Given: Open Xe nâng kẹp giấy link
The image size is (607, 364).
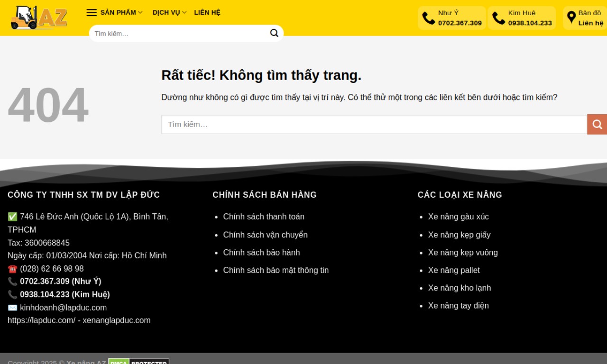Looking at the screenshot, I should (x=460, y=235).
